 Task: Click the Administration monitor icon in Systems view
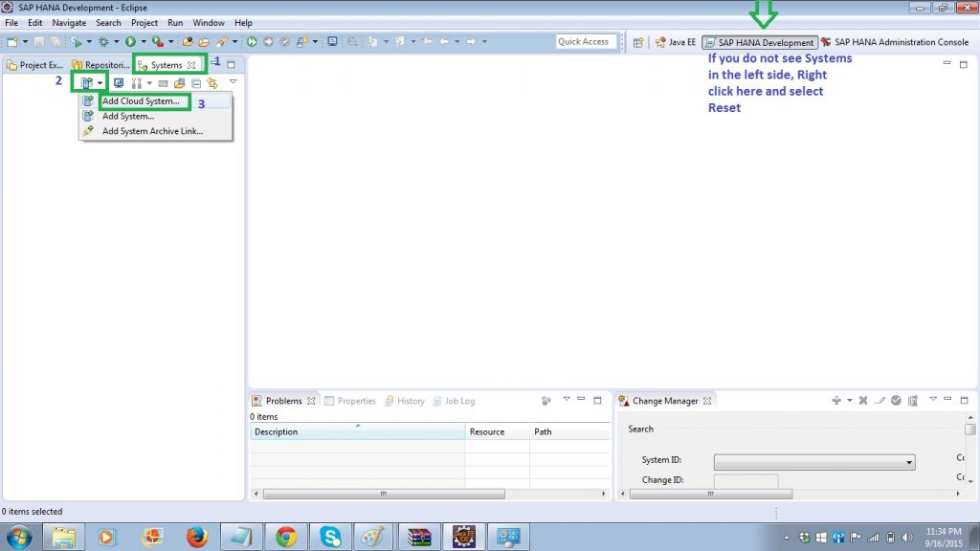coord(118,82)
